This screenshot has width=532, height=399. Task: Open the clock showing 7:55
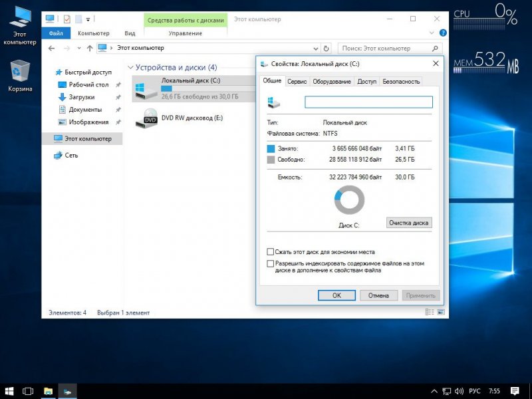click(494, 391)
